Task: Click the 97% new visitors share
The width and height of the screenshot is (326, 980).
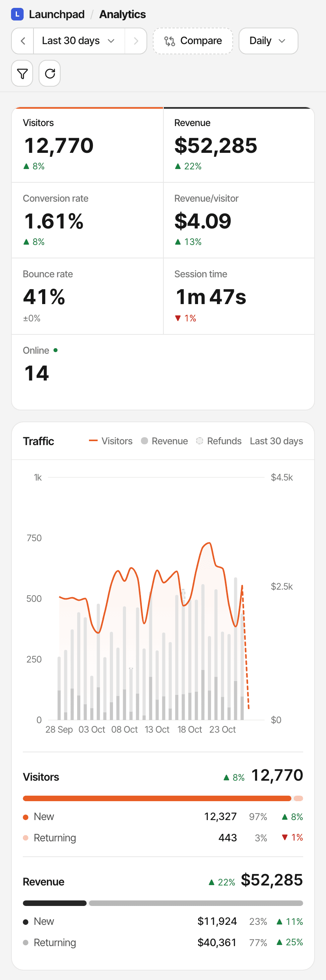Action: coord(258,817)
